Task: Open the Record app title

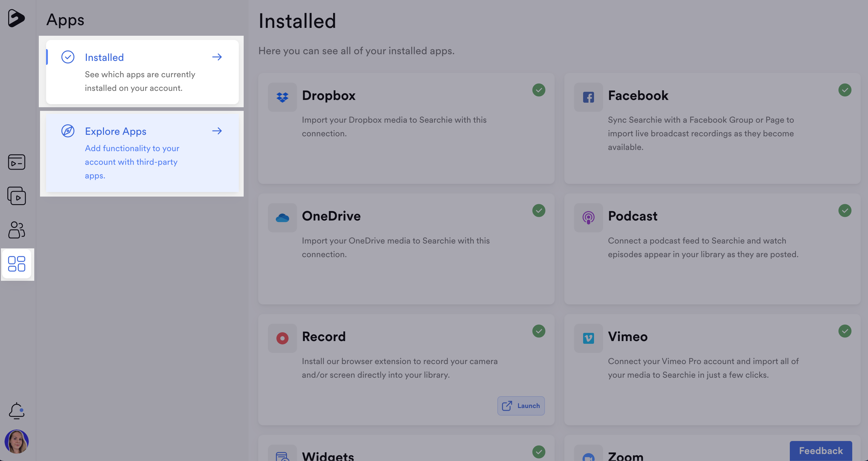Action: [x=323, y=337]
